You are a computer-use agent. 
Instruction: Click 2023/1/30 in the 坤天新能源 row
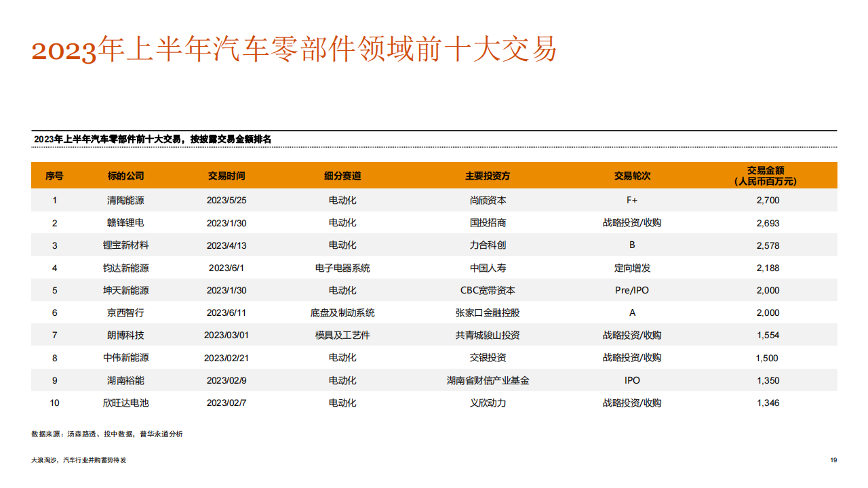click(x=226, y=290)
